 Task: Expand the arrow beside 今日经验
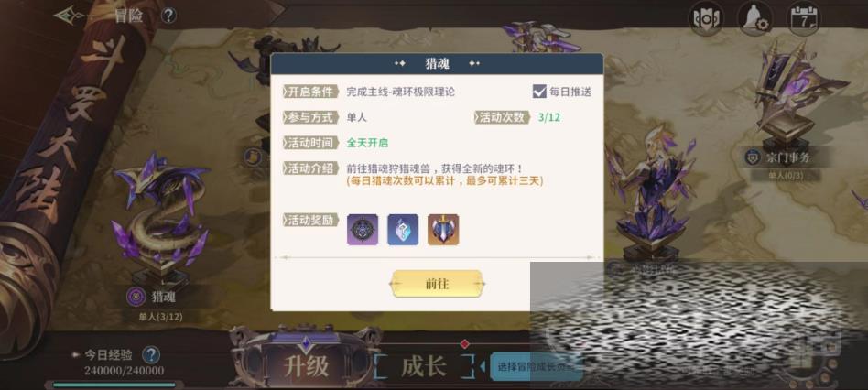pos(76,354)
